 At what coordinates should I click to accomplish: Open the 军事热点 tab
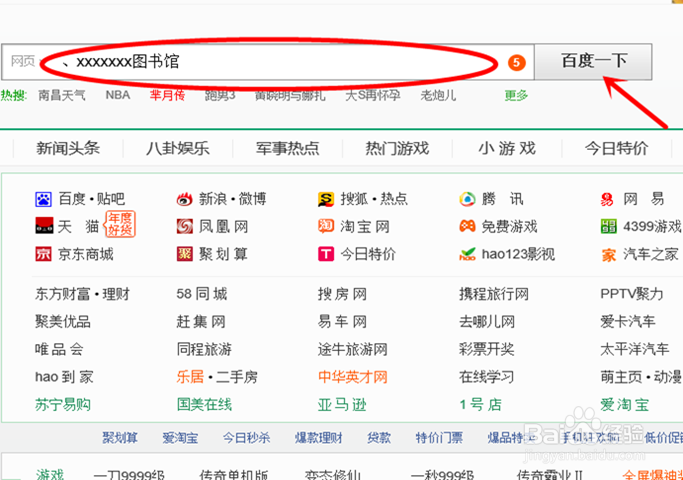tap(287, 149)
